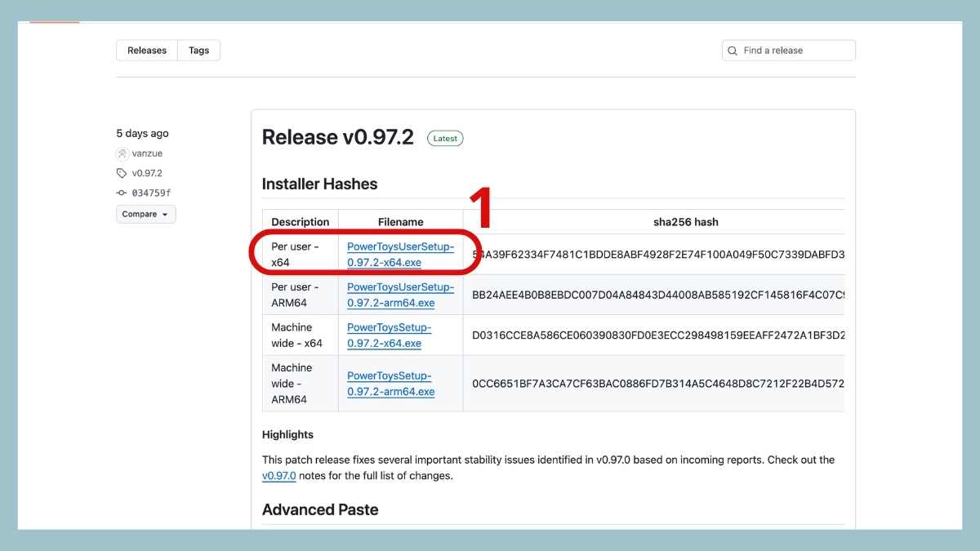
Task: Expand the Compare dropdown
Action: [x=146, y=214]
